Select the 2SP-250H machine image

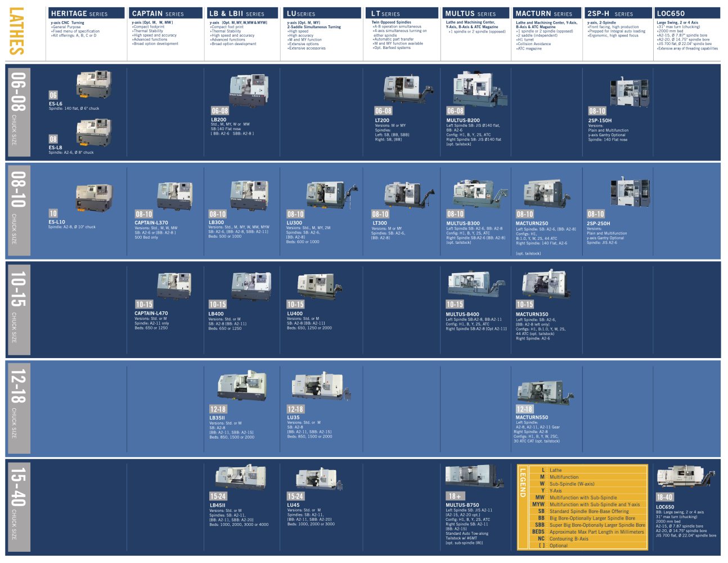pos(630,193)
